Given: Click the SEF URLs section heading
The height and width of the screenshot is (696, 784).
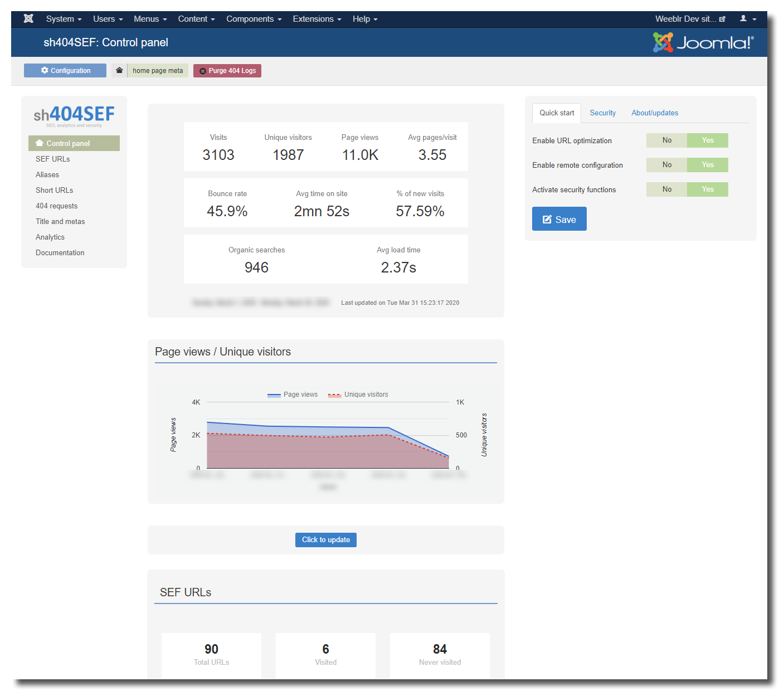Looking at the screenshot, I should tap(186, 592).
